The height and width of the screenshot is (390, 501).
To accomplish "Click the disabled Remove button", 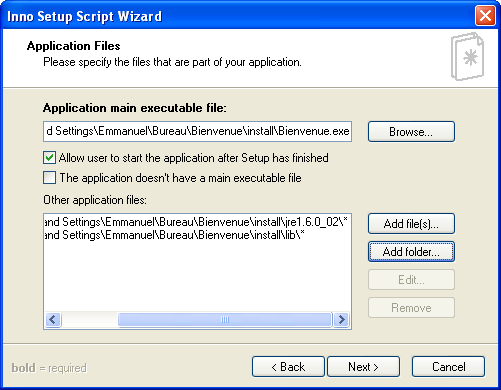I will click(x=411, y=308).
